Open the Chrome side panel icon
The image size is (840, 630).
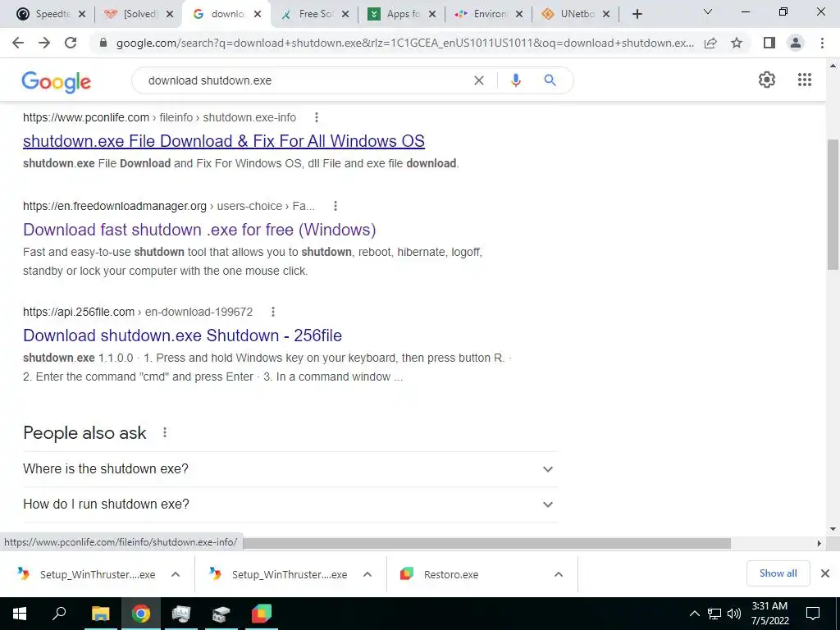click(769, 43)
